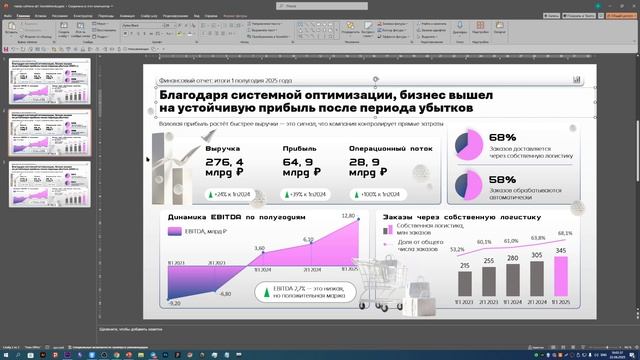
Task: Pick the text highlight color
Action: pos(180,33)
